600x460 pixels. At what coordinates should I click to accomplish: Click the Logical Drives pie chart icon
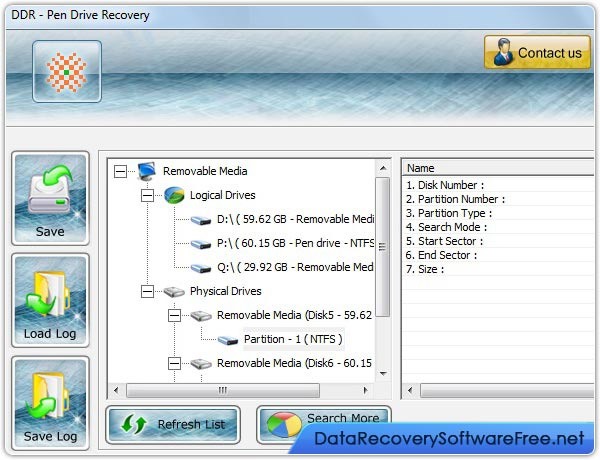coord(174,195)
